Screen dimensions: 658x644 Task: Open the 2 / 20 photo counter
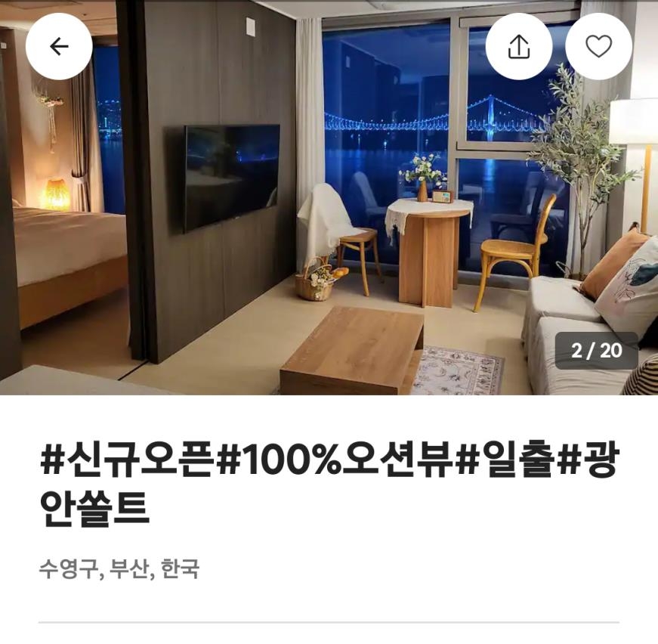pyautogui.click(x=596, y=351)
